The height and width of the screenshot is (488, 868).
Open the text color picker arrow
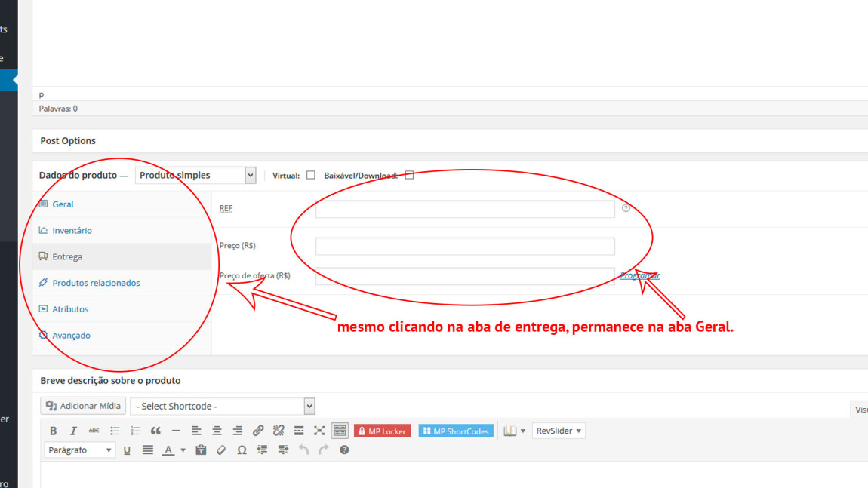tap(183, 450)
